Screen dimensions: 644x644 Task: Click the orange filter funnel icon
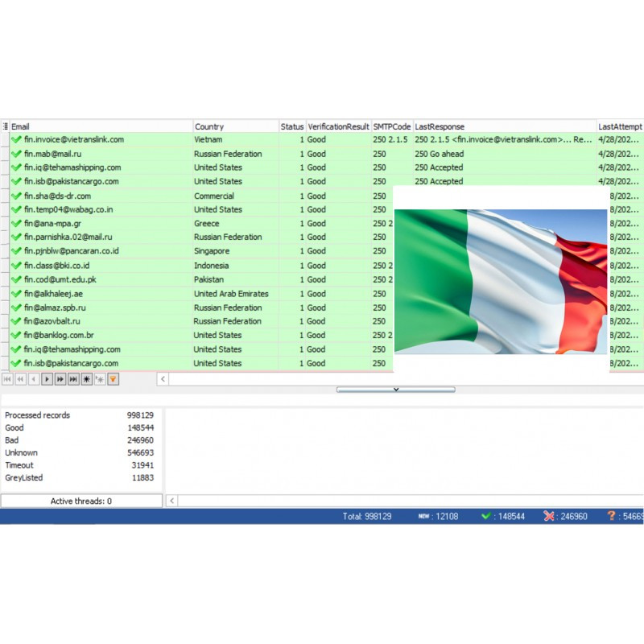(114, 379)
